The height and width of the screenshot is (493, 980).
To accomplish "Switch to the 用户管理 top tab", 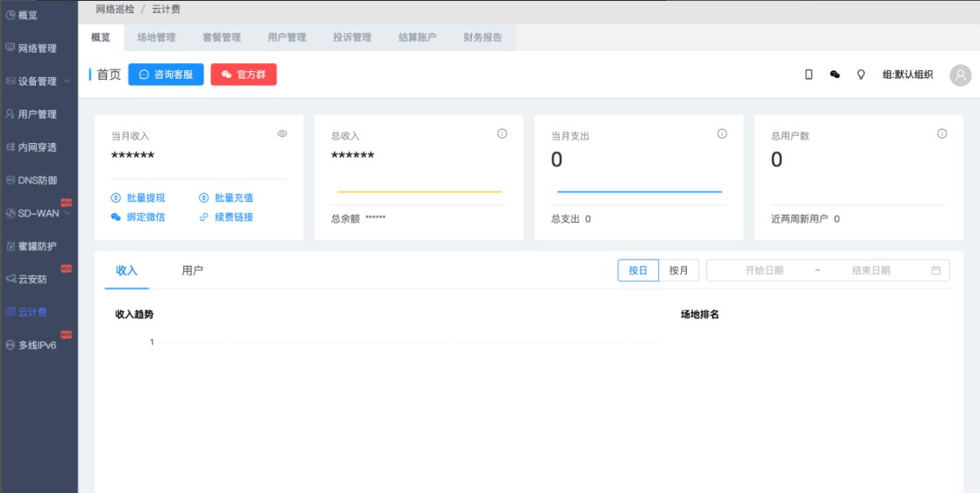I will point(287,38).
